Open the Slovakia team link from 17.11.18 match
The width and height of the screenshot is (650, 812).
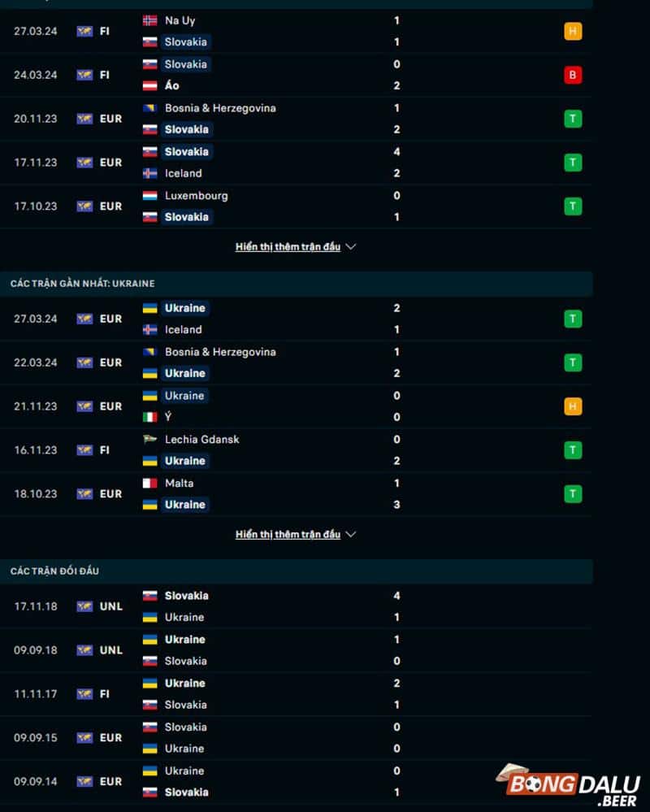pos(186,595)
